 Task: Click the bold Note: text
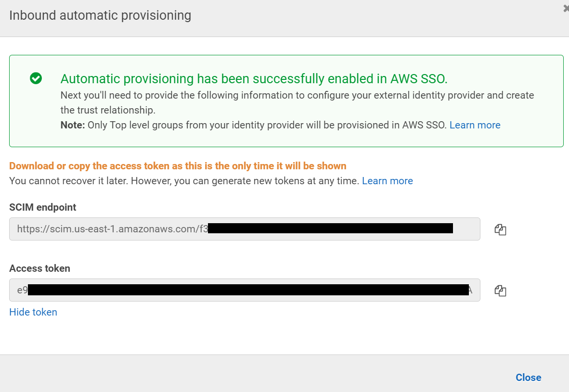click(72, 125)
